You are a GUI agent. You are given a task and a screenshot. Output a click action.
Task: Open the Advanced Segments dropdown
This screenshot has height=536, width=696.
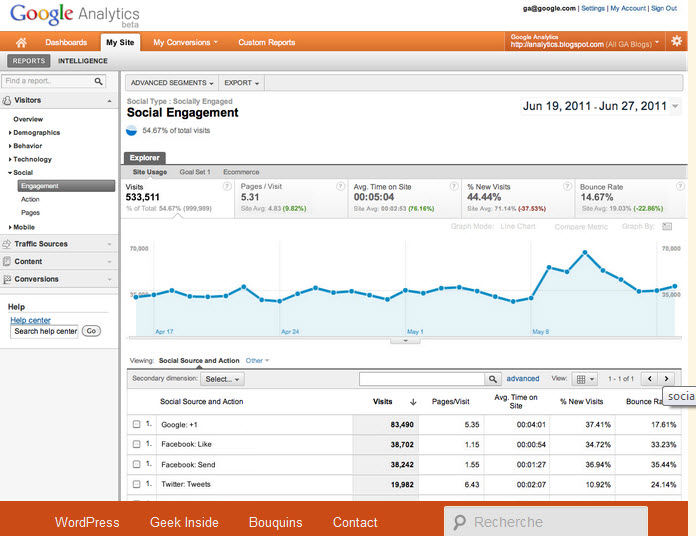tap(172, 83)
